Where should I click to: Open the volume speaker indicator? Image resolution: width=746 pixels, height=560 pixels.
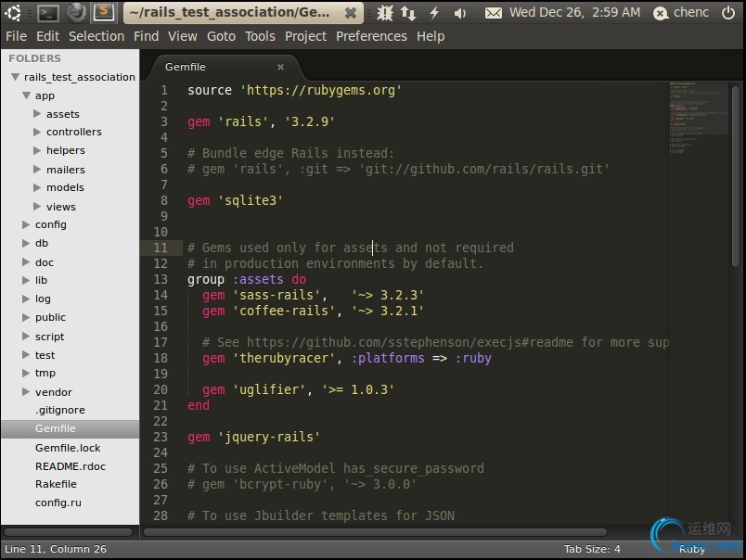pyautogui.click(x=460, y=13)
